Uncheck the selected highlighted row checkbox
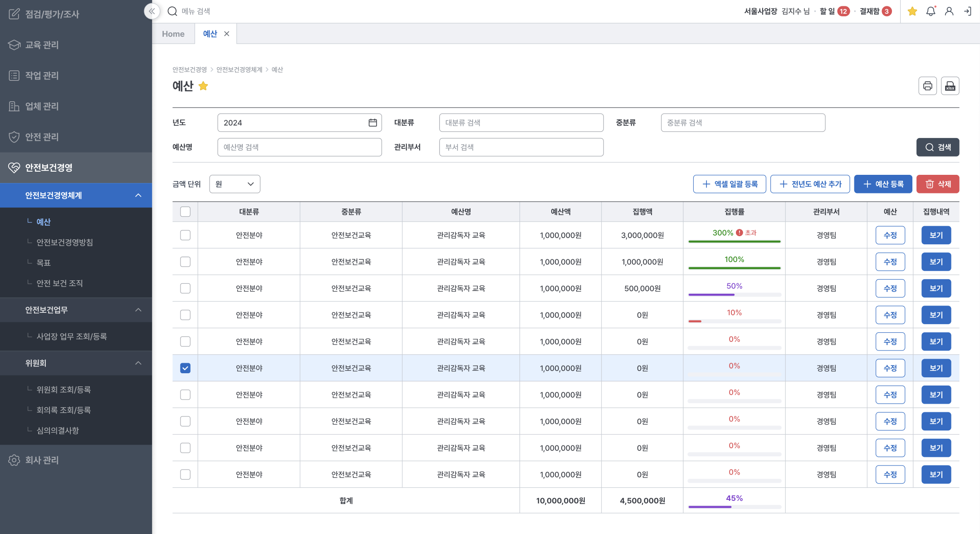 coord(185,368)
